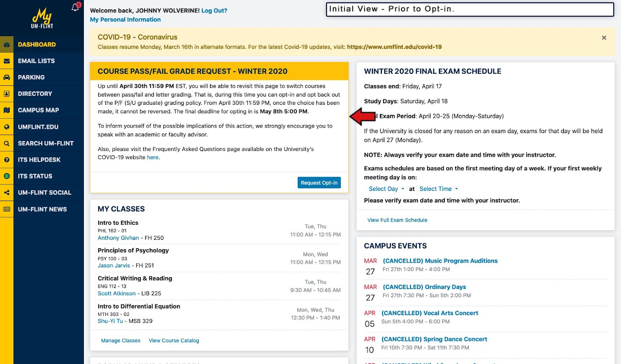Click the ITS Helpdesk question-mark icon
The image size is (621, 364).
(7, 159)
